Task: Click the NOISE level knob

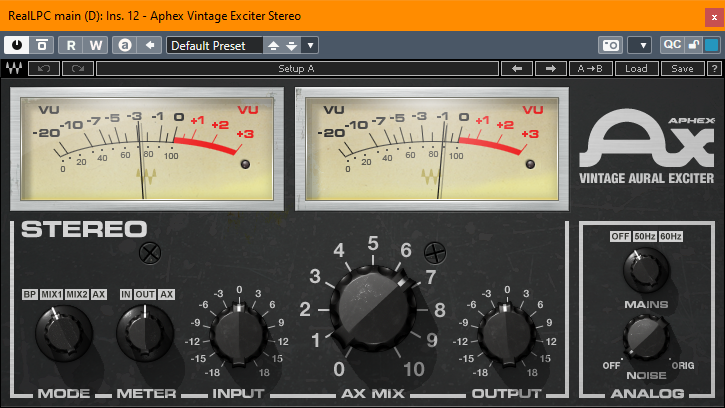Action: 646,338
